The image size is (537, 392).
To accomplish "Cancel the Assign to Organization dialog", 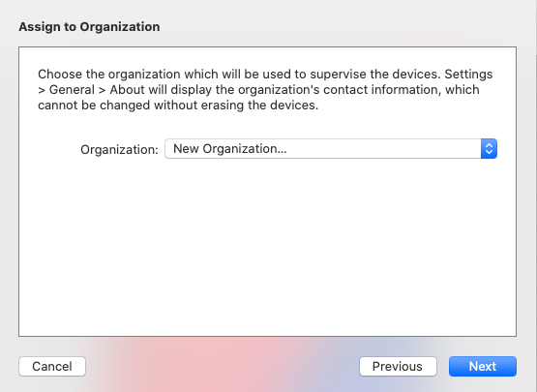I will (x=52, y=366).
